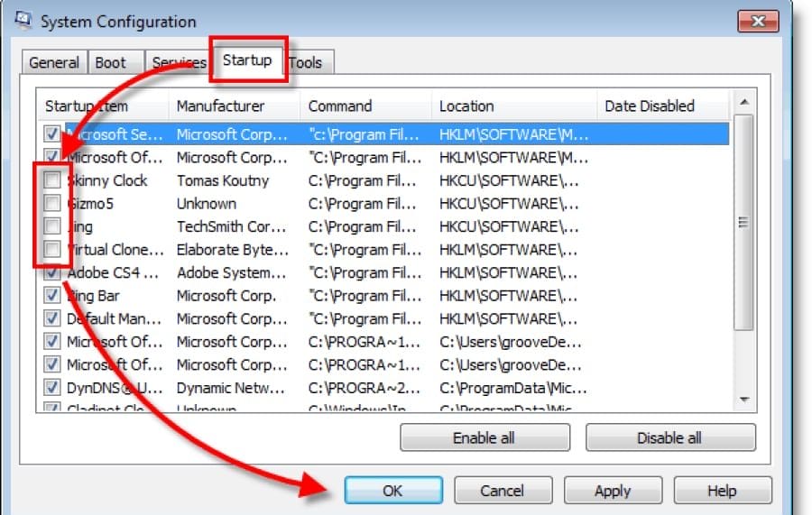Screen dimensions: 812x515
Task: Uncheck the Default Man... checkbox
Action: (x=51, y=318)
